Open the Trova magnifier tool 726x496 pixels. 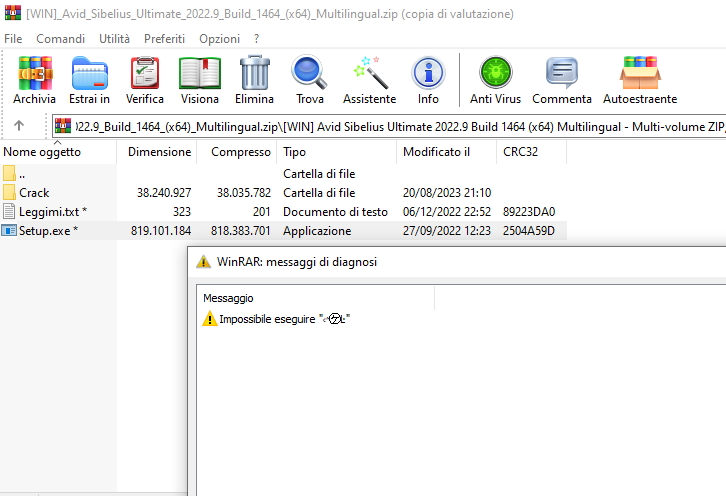(x=309, y=72)
